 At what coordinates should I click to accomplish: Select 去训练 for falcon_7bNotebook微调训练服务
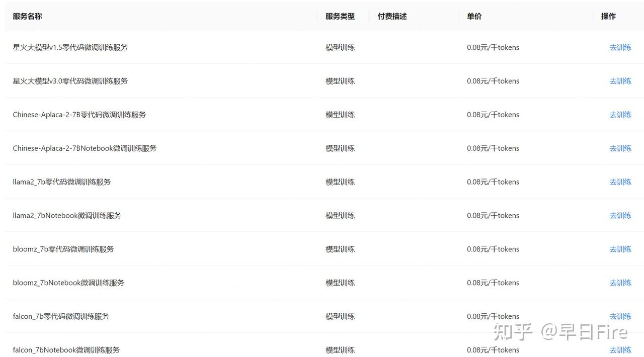(620, 350)
